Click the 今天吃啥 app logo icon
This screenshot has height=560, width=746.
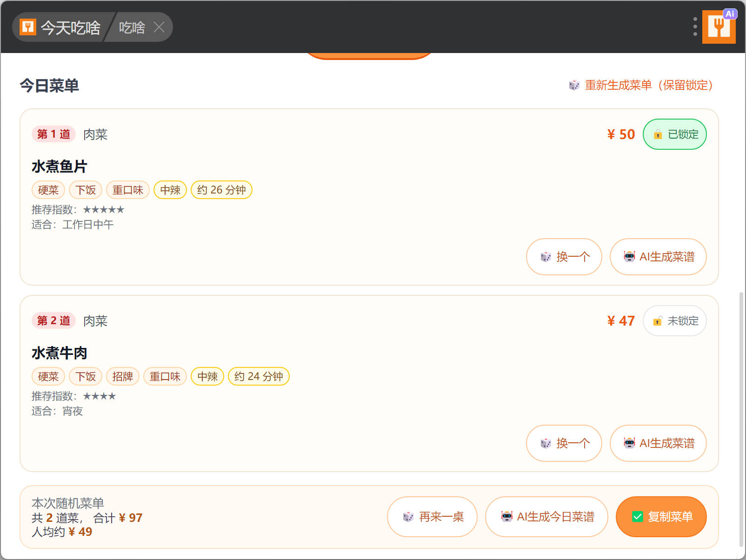(28, 27)
